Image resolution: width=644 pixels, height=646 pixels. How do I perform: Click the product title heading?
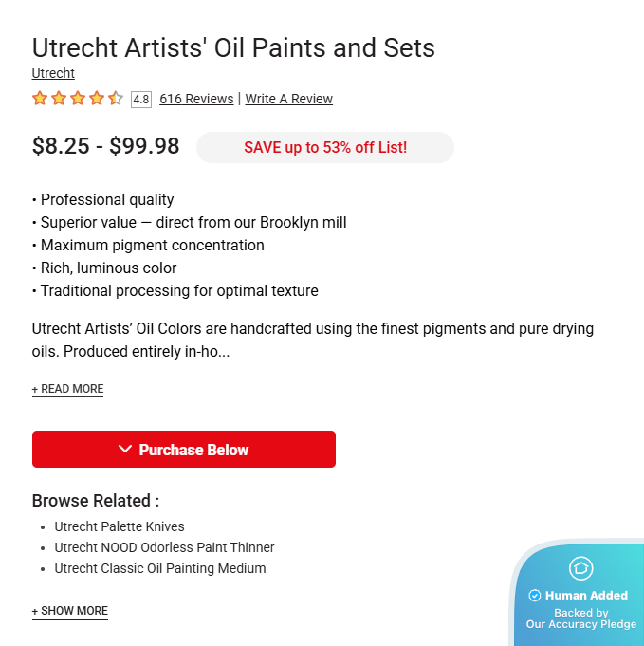(x=233, y=46)
